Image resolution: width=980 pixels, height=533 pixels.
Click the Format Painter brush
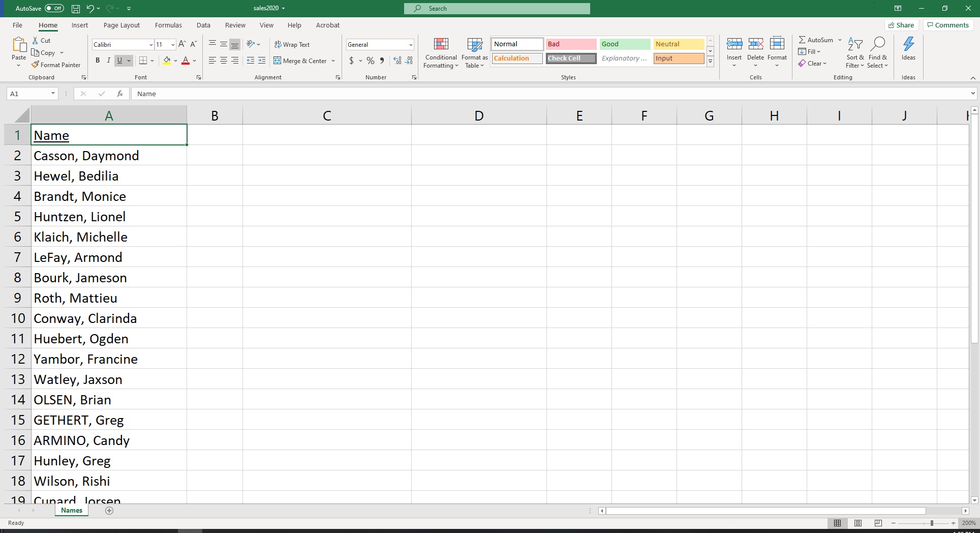(x=35, y=65)
